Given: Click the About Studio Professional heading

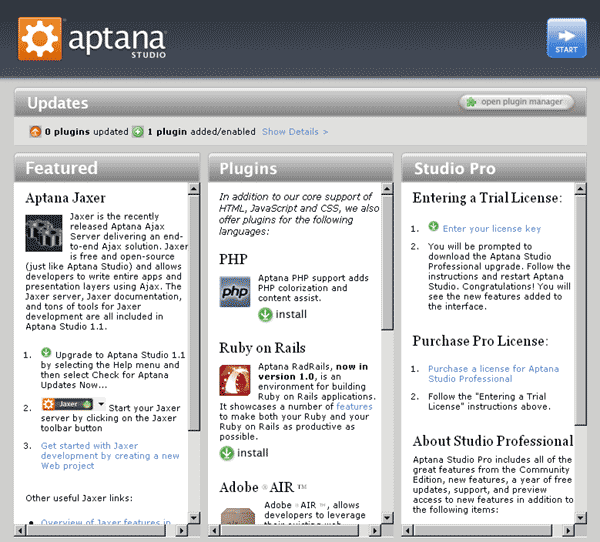Looking at the screenshot, I should (x=493, y=441).
